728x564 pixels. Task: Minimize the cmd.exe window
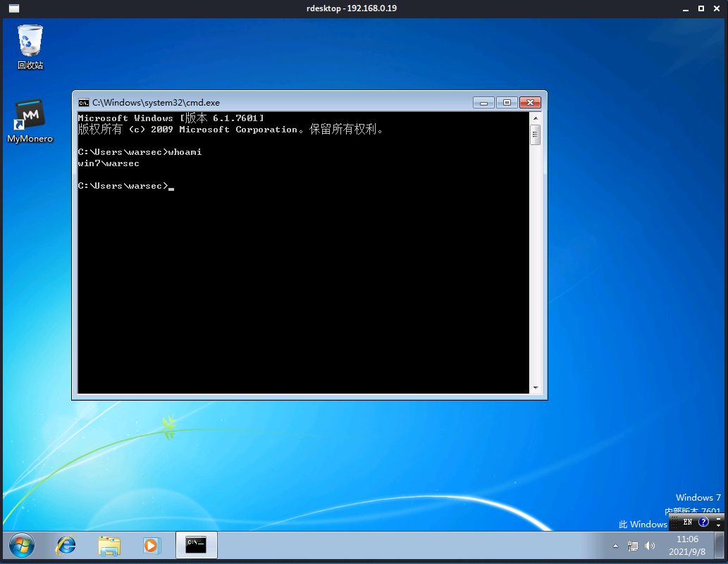pos(483,103)
